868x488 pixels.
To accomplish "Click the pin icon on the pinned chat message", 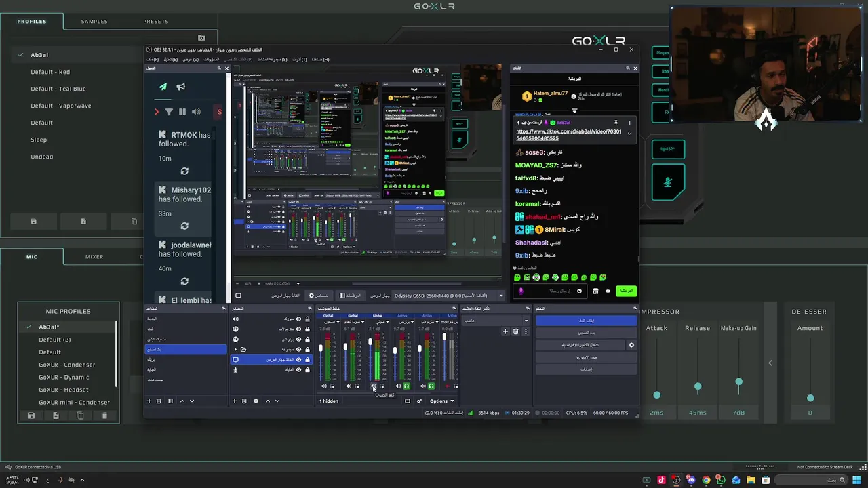I will [616, 123].
